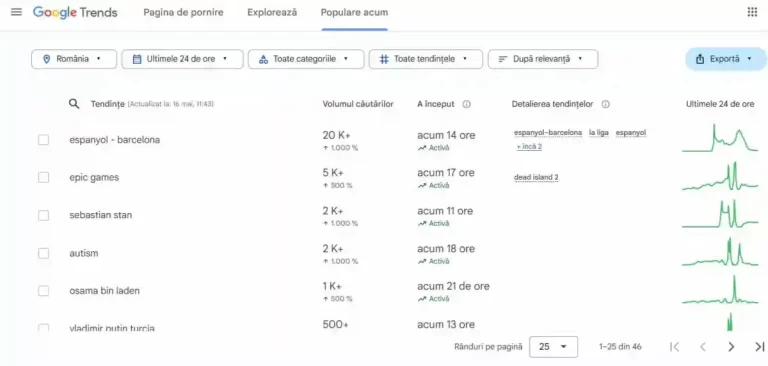Go to next page of results
Screen dimensions: 768x366
tap(731, 347)
